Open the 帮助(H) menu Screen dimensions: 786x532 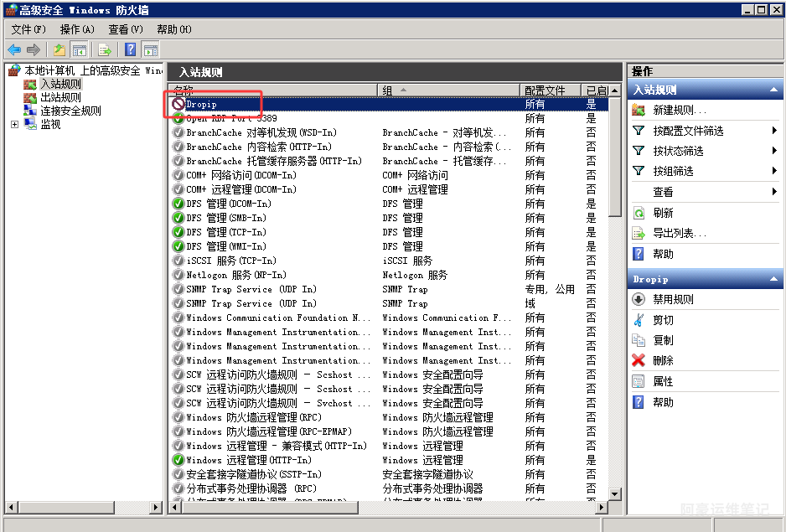[x=174, y=29]
